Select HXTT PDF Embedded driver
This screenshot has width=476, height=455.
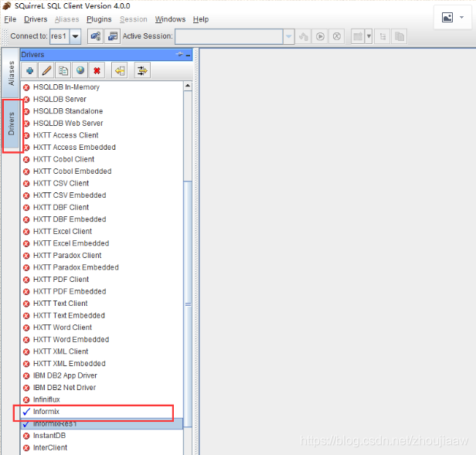[x=102, y=291]
